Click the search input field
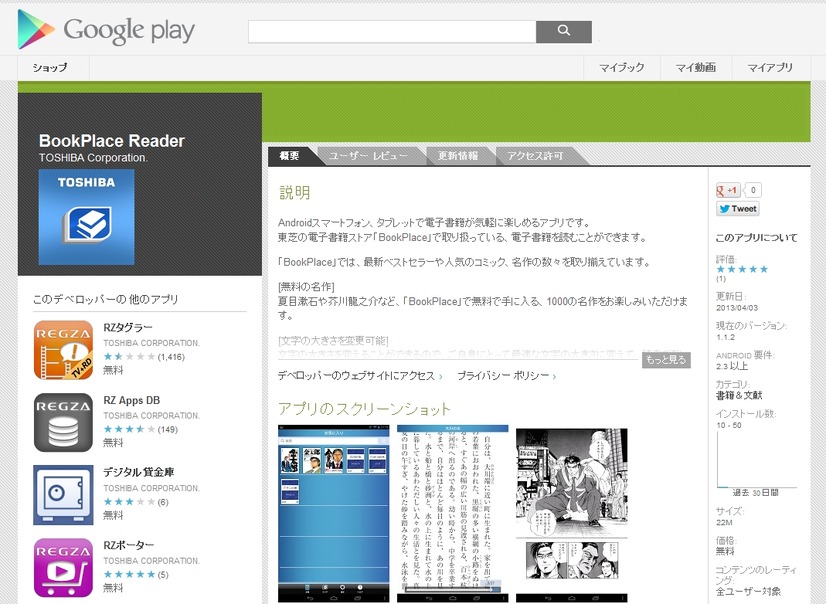The width and height of the screenshot is (826, 604). coord(392,32)
